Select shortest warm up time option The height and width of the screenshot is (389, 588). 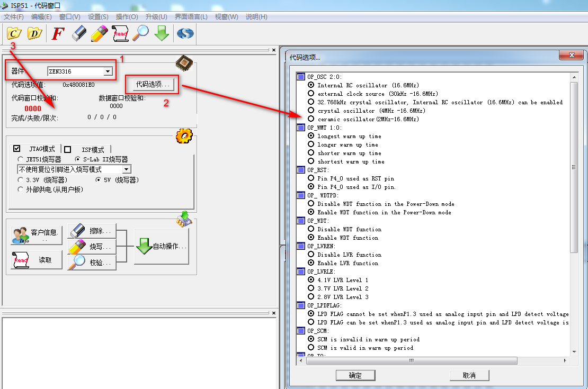311,161
